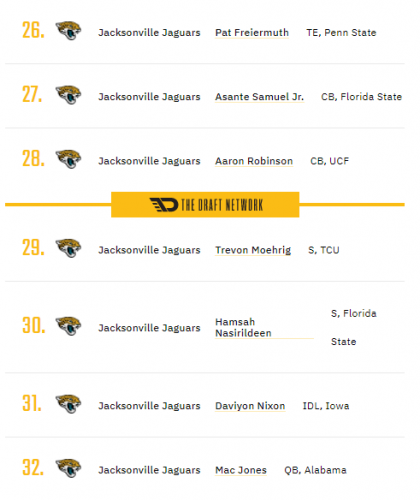Click the Jaguars logo beside pick 26
420x500 pixels.
coord(68,31)
